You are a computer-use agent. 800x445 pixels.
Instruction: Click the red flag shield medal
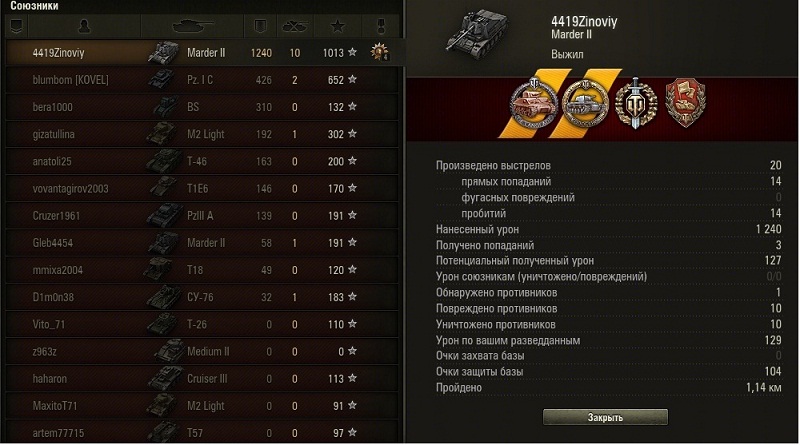(x=686, y=103)
